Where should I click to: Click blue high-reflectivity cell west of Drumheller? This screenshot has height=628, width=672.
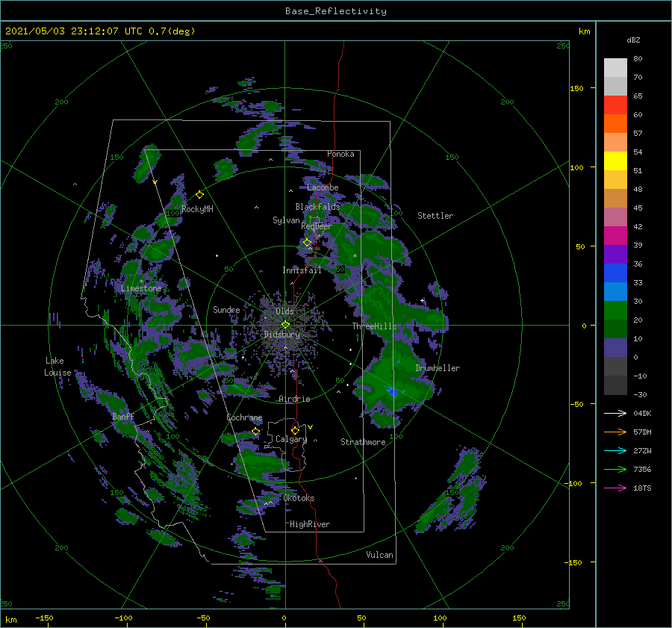click(392, 391)
